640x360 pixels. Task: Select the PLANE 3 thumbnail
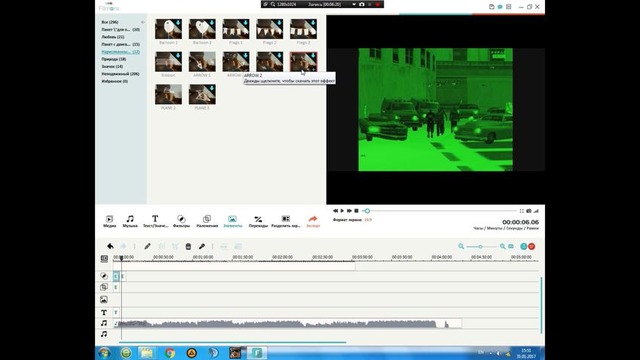(202, 94)
